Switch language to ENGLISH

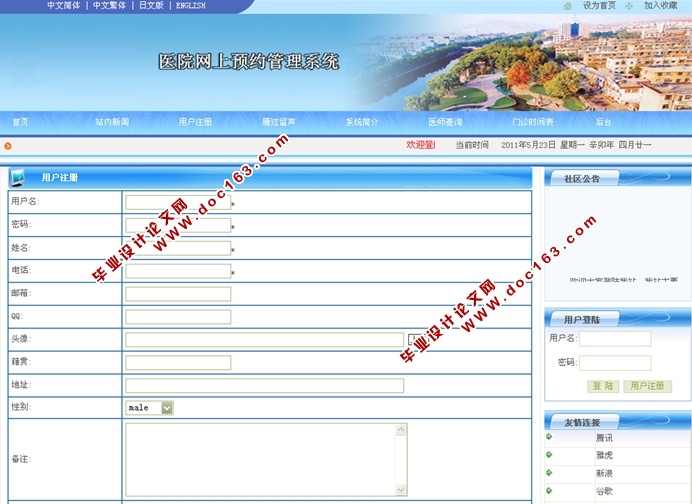191,6
